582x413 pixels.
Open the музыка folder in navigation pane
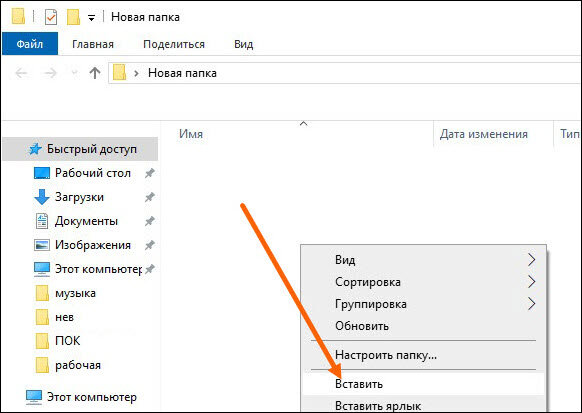75,293
